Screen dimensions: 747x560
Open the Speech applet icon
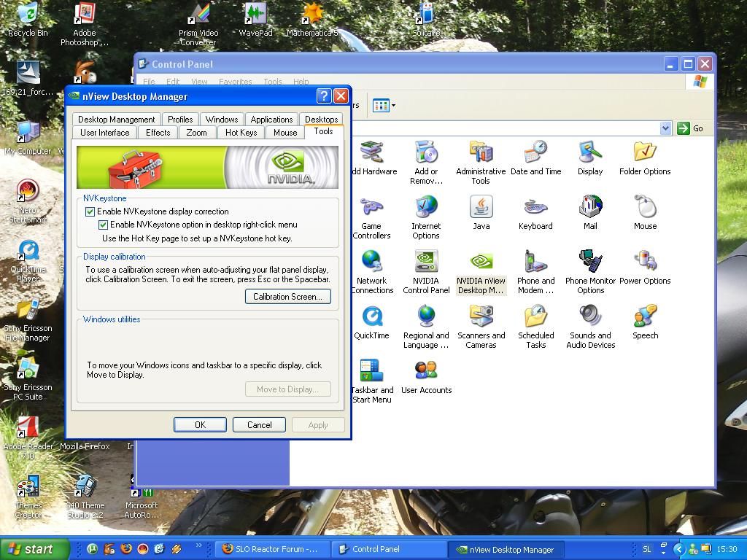tap(645, 322)
